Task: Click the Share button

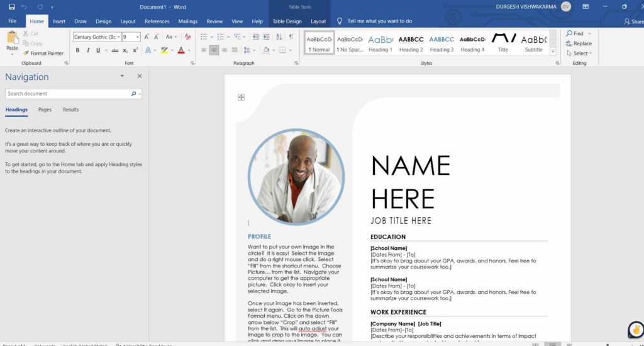Action: coord(634,21)
